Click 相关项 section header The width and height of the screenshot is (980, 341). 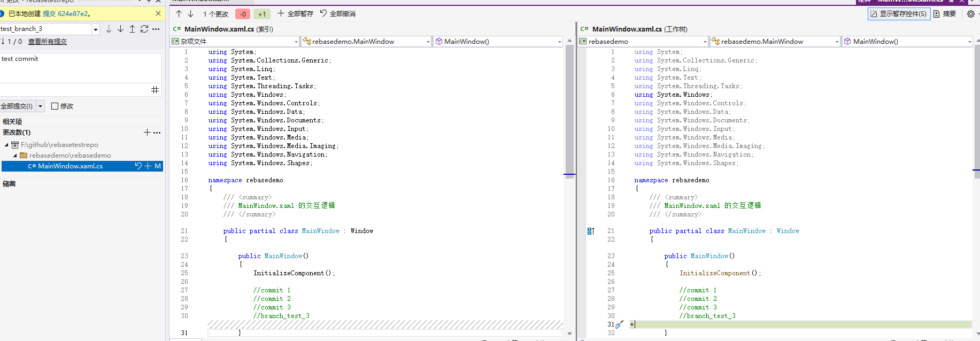point(12,122)
